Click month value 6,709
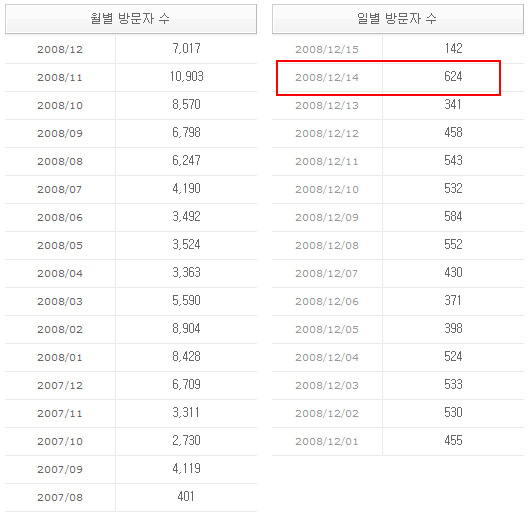This screenshot has width=529, height=519. (187, 385)
